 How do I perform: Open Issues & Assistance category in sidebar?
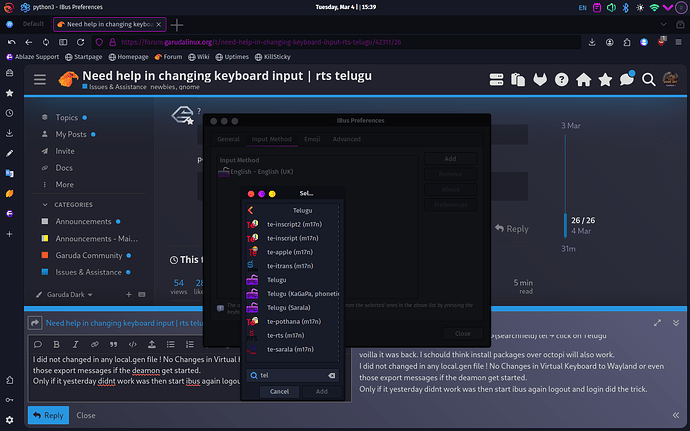tap(88, 272)
